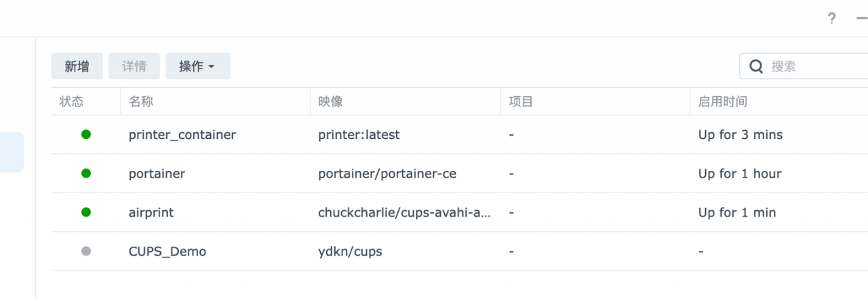This screenshot has width=868, height=299.
Task: Open the 操作 dropdown menu
Action: [x=197, y=66]
